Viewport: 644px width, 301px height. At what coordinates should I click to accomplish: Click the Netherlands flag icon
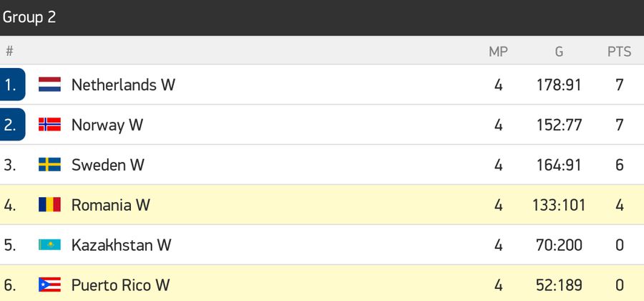tap(49, 85)
